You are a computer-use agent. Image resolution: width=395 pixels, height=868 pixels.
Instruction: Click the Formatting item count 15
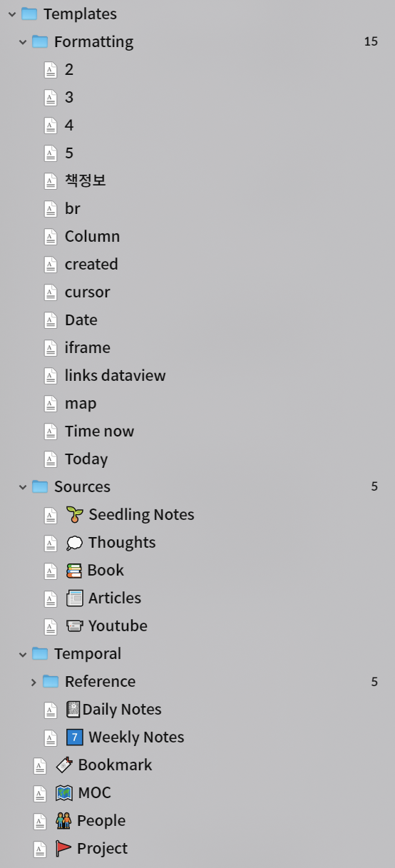coord(371,41)
